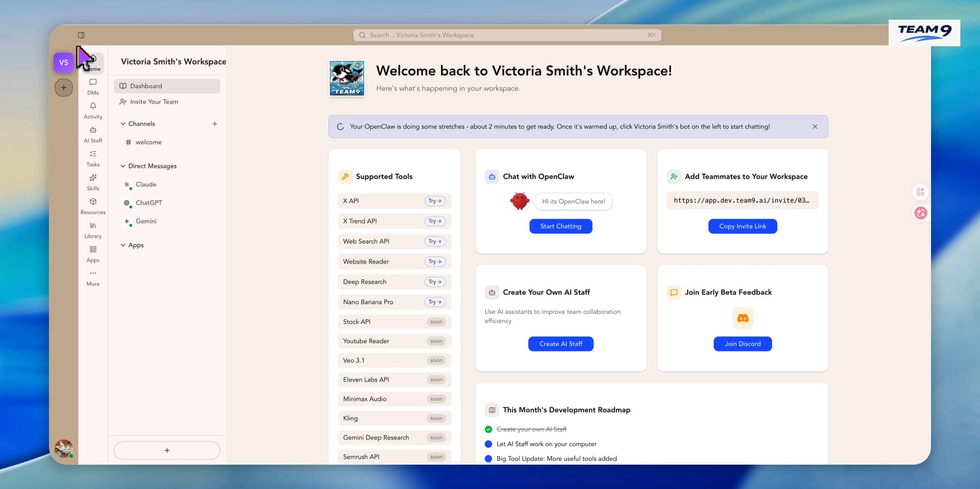This screenshot has height=489, width=980.
Task: Click the Kling row
Action: 395,419
